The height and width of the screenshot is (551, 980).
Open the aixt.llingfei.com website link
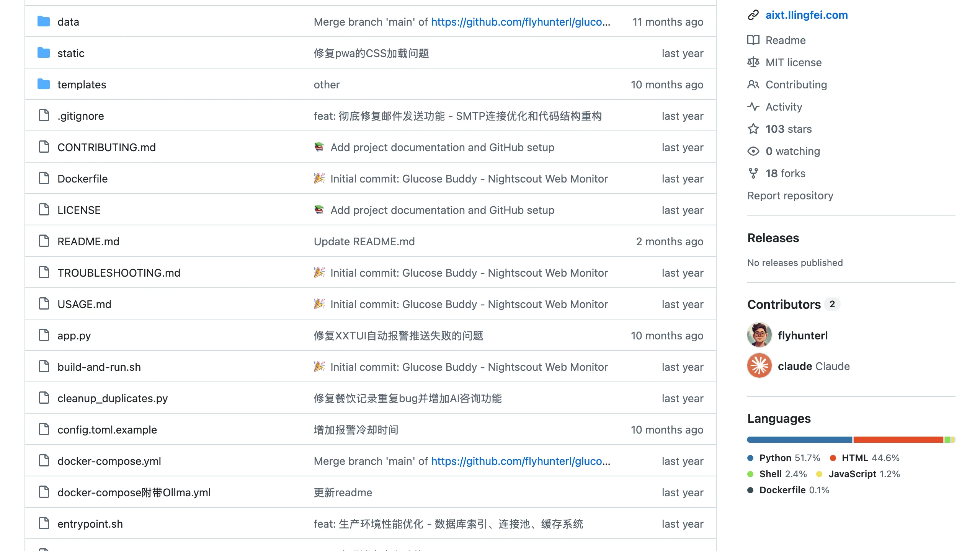pyautogui.click(x=807, y=15)
